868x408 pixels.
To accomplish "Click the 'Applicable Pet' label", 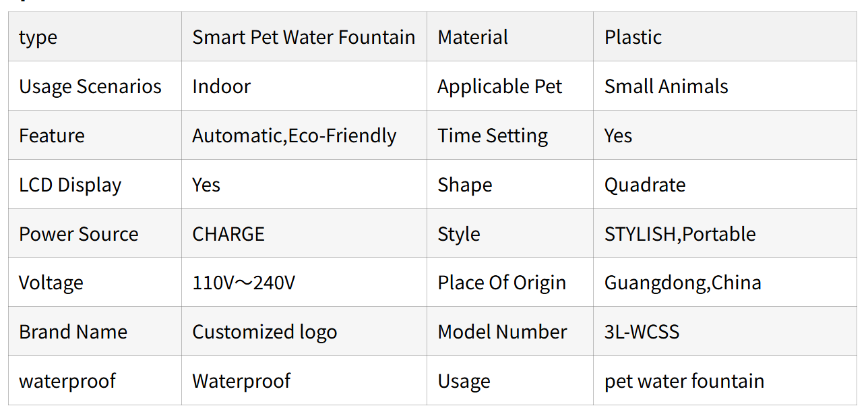I will coord(499,86).
